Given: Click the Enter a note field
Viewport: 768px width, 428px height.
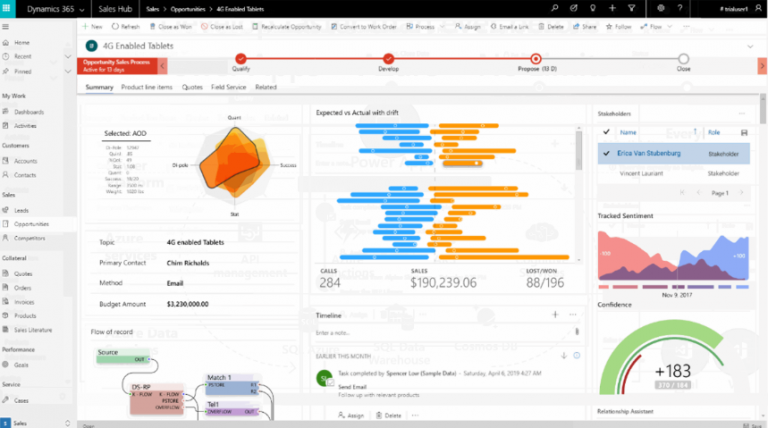Looking at the screenshot, I should coord(440,331).
